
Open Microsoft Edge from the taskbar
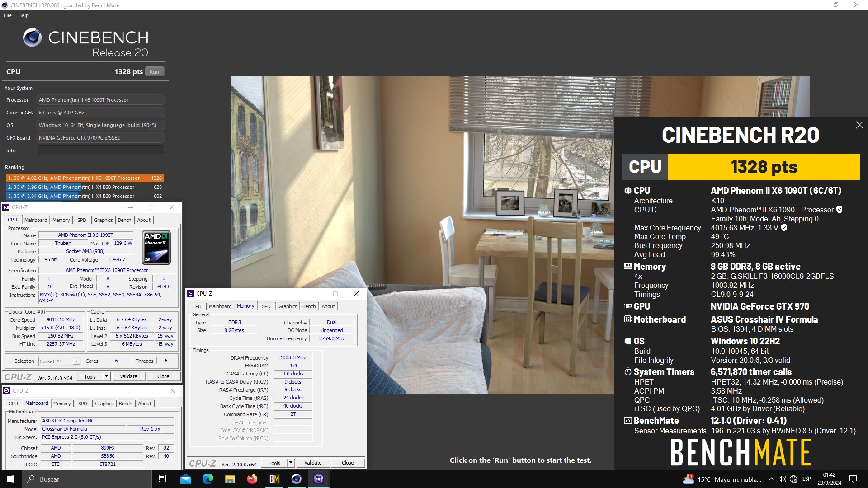[208, 479]
